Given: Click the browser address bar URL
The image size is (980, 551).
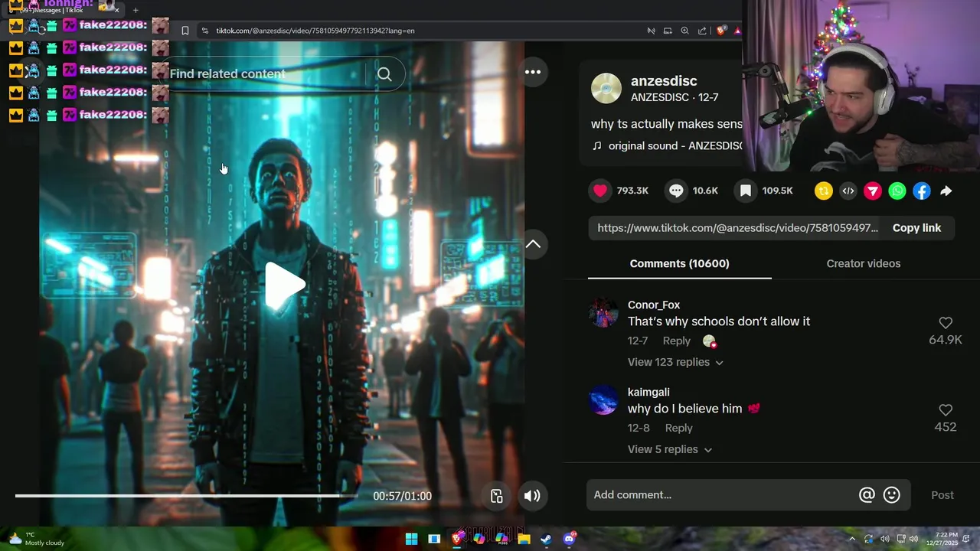Looking at the screenshot, I should point(315,31).
